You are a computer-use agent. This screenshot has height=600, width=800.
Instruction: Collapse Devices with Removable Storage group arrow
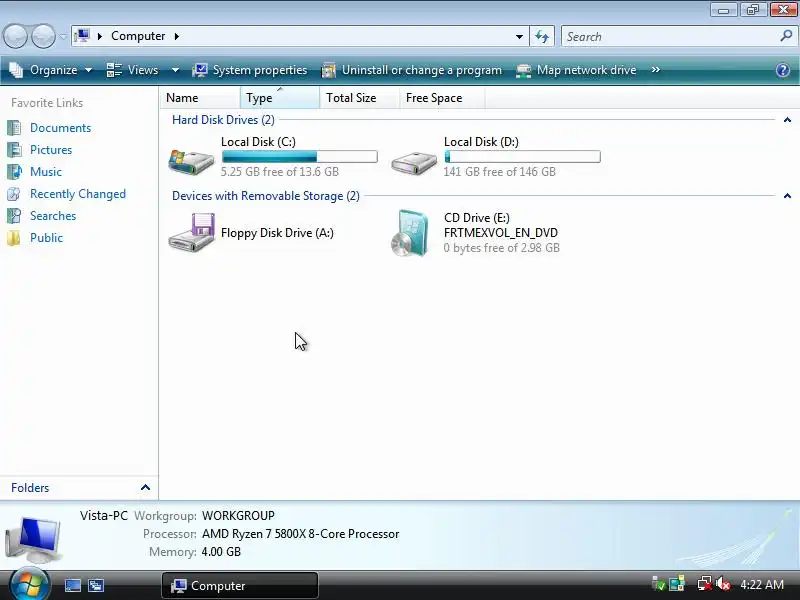click(x=787, y=196)
